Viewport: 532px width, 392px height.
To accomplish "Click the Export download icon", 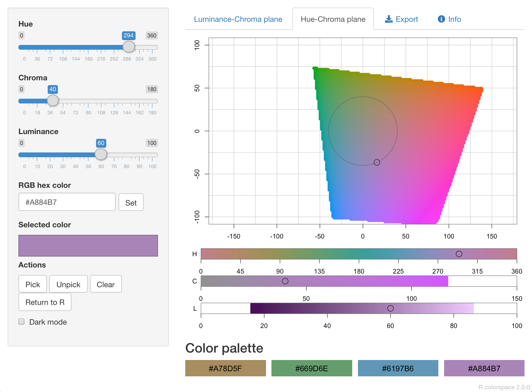I will [x=388, y=19].
